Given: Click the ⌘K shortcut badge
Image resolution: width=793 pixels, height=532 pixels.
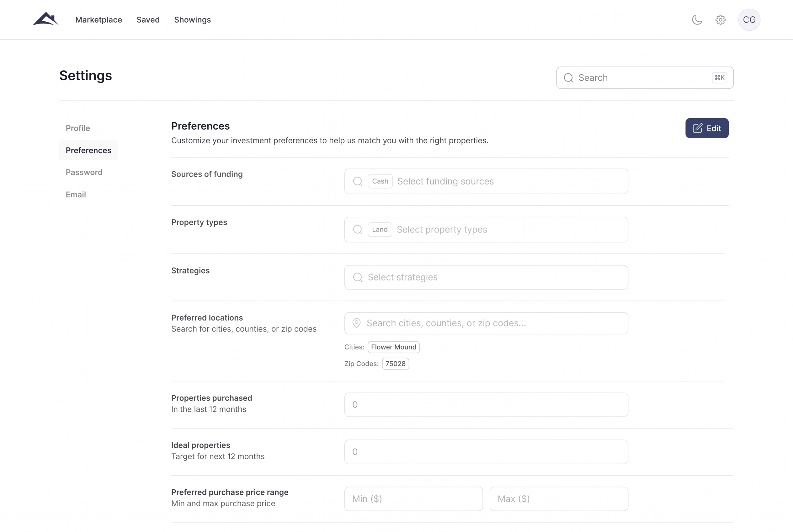Looking at the screenshot, I should pos(719,78).
